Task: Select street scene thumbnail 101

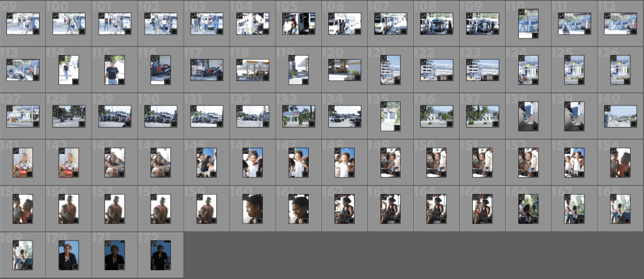Action: click(x=114, y=23)
